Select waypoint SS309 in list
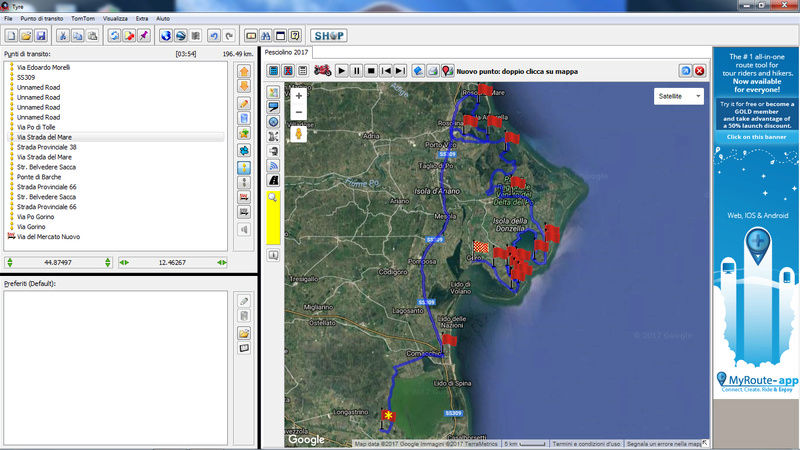Screen dimensions: 800x450 tap(26, 78)
